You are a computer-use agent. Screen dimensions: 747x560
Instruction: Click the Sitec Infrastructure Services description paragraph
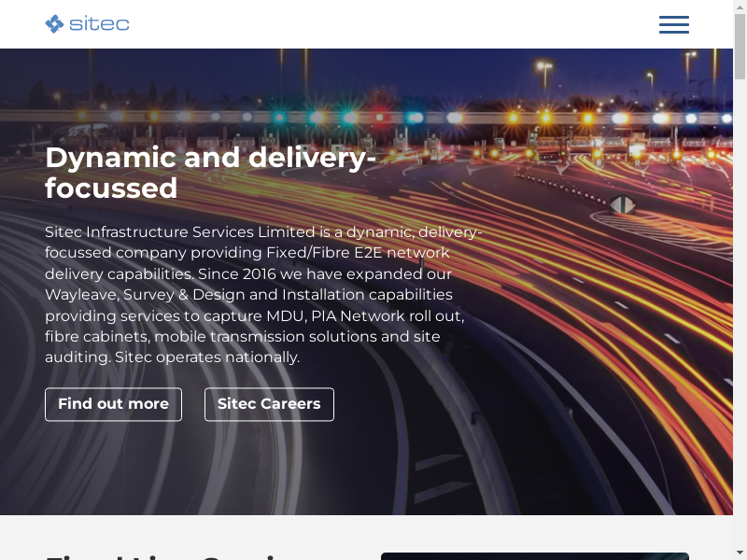tap(261, 294)
